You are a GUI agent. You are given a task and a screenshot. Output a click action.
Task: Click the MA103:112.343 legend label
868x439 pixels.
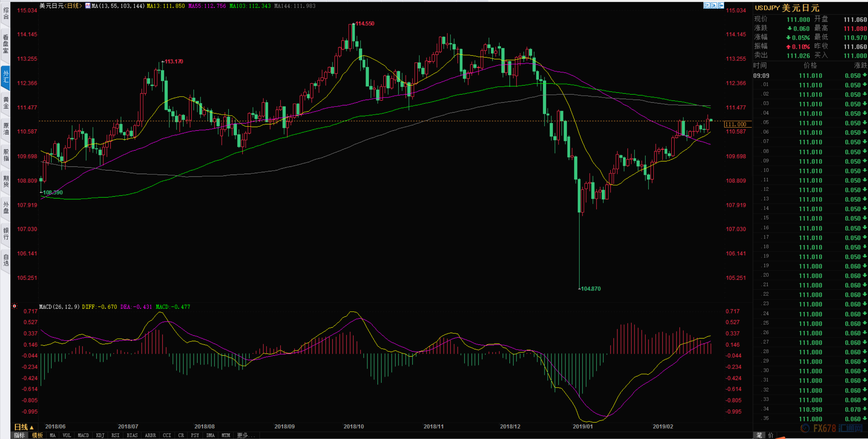(250, 6)
